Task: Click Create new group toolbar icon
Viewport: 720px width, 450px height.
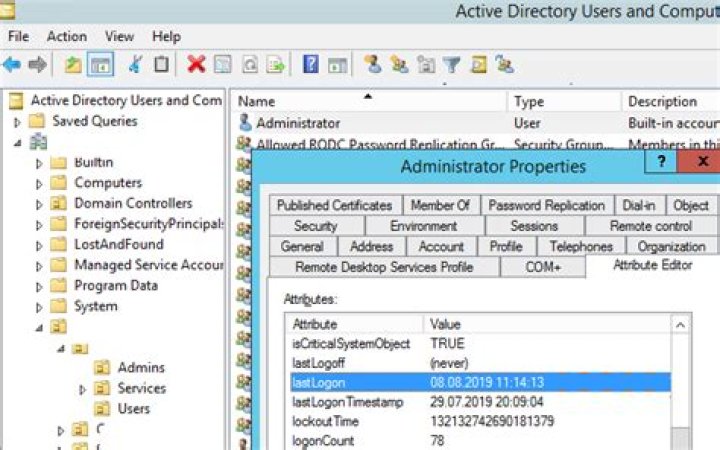Action: 399,64
